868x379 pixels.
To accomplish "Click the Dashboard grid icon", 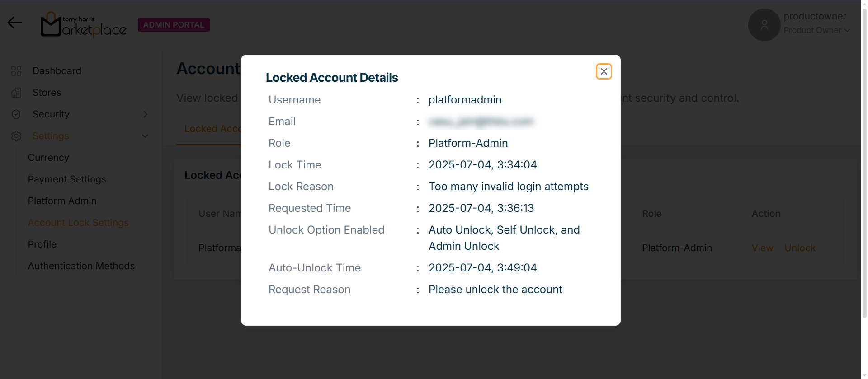I will click(x=16, y=71).
